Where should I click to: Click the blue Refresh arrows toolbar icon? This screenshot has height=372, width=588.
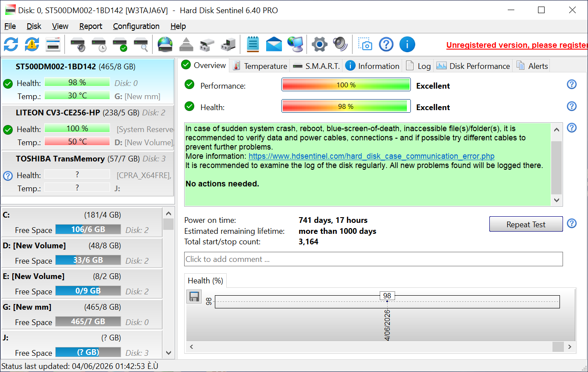pos(11,44)
